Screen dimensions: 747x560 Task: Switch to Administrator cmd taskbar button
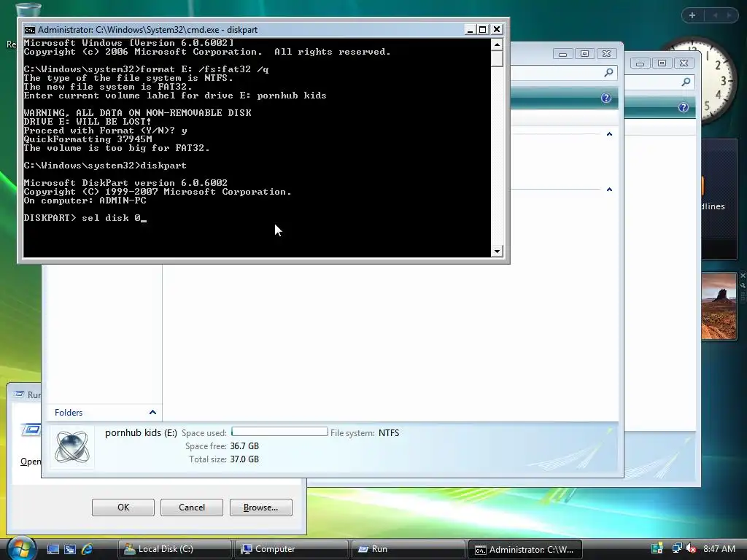point(525,549)
